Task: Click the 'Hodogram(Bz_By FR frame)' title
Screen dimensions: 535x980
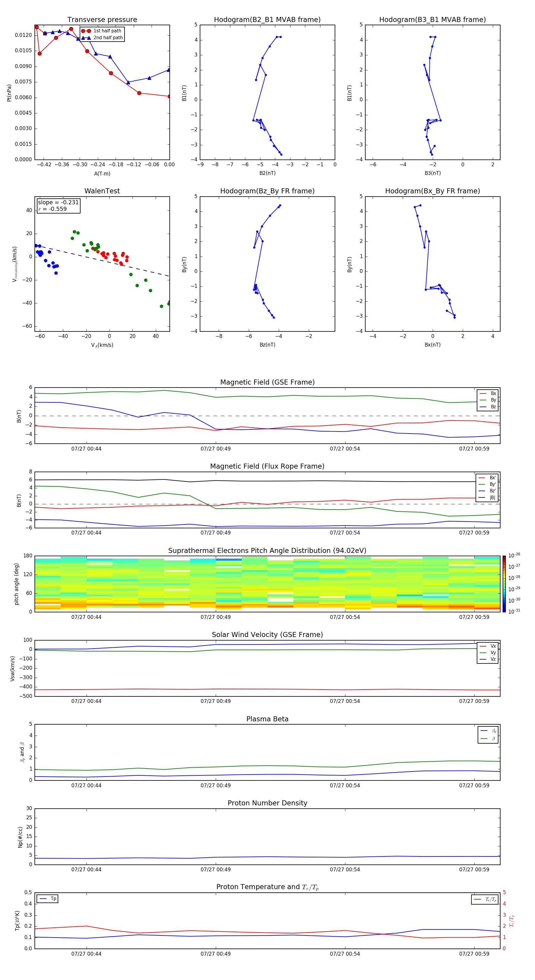Action: tap(267, 191)
